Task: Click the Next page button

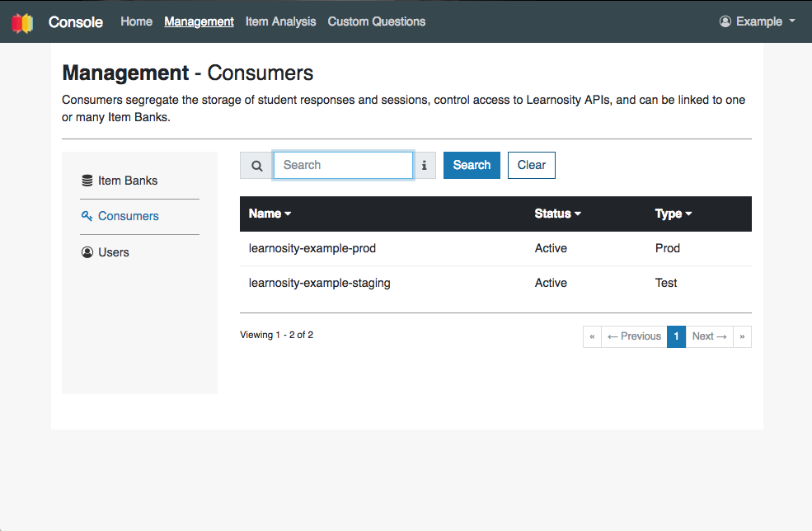Action: 710,336
